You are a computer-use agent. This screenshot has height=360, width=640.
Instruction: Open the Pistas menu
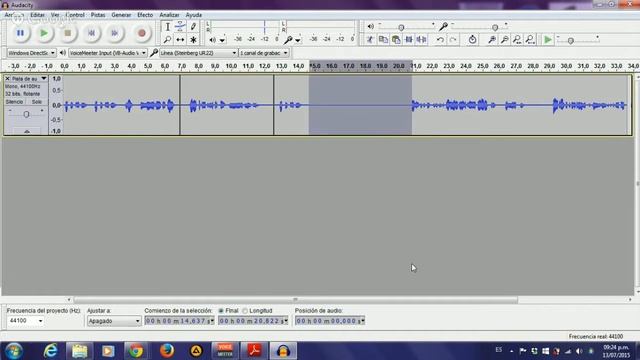(98, 15)
